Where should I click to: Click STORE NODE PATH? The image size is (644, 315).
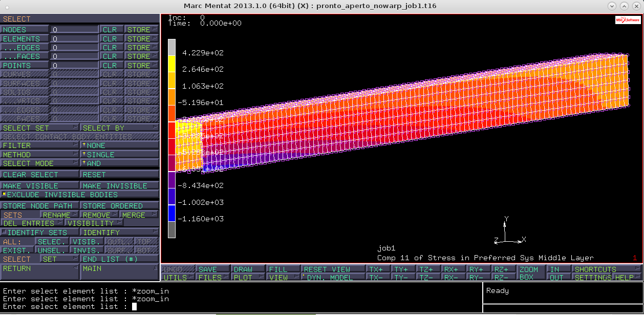coord(40,206)
